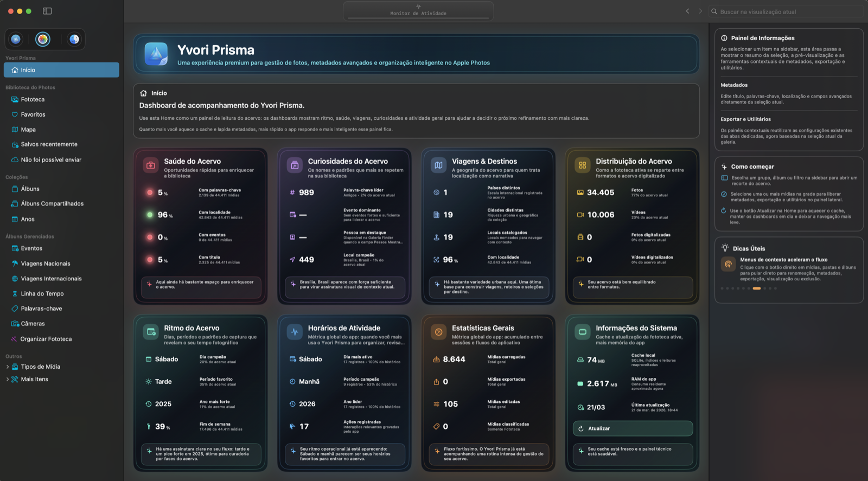Click the Cache local drive icon
Screen dimensions: 868x481
click(x=580, y=360)
